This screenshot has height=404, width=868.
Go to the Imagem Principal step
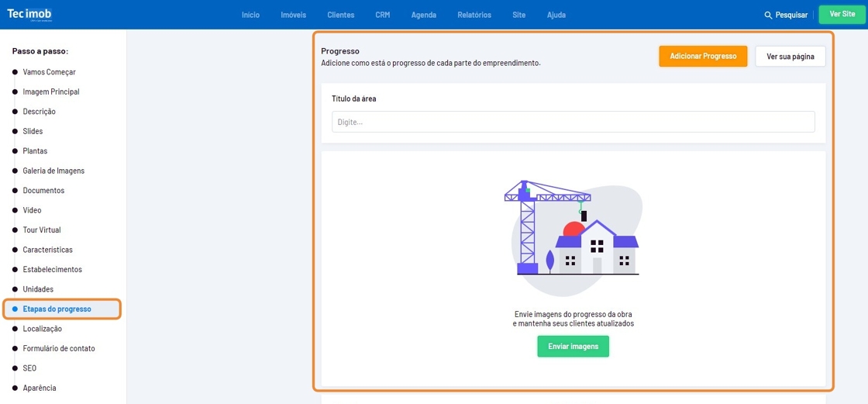pos(51,92)
